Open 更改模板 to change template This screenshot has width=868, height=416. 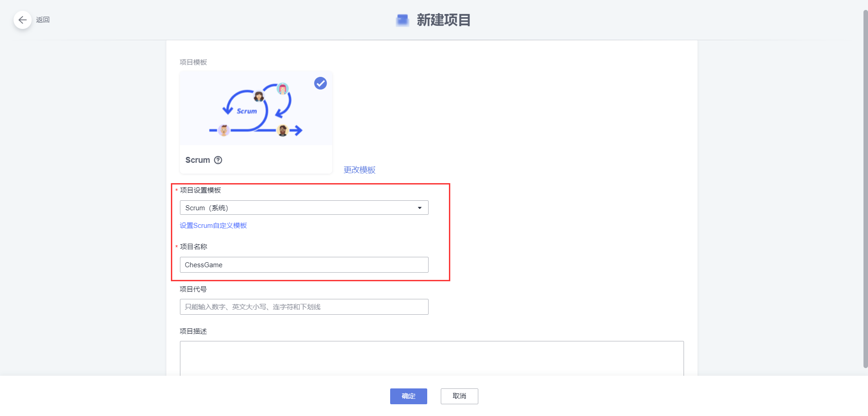point(359,170)
